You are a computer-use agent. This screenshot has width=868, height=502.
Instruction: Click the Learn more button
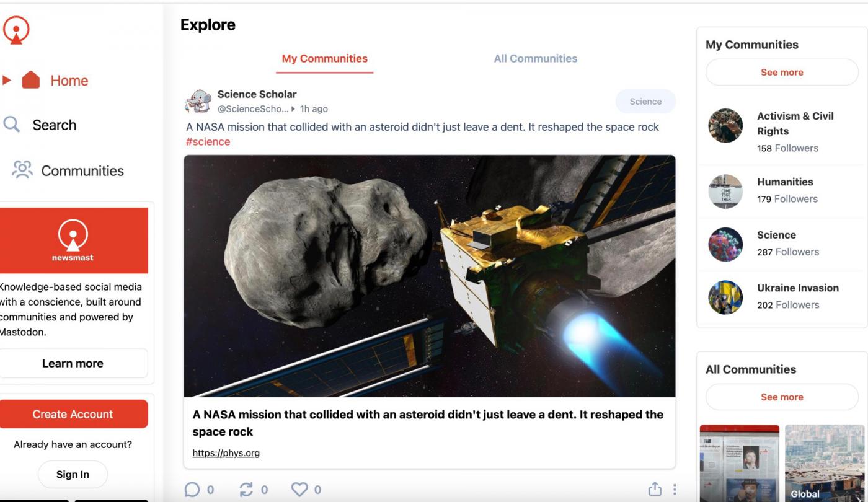click(x=73, y=363)
